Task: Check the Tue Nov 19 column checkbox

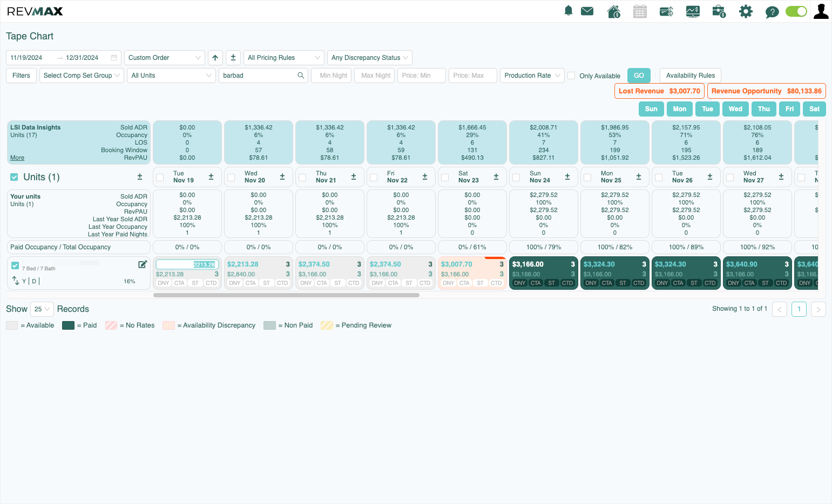Action: coord(160,178)
